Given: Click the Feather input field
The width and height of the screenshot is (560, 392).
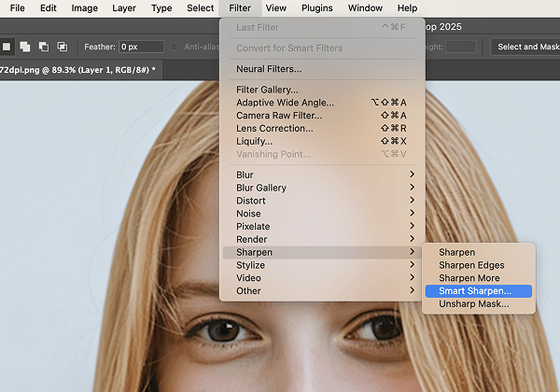Looking at the screenshot, I should click(141, 47).
